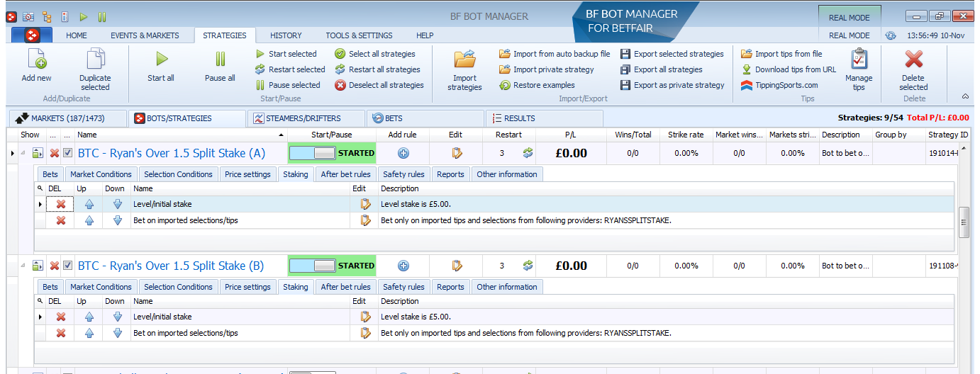The image size is (980, 374).
Task: Click the quick access green play icon in title bar
Action: [84, 16]
